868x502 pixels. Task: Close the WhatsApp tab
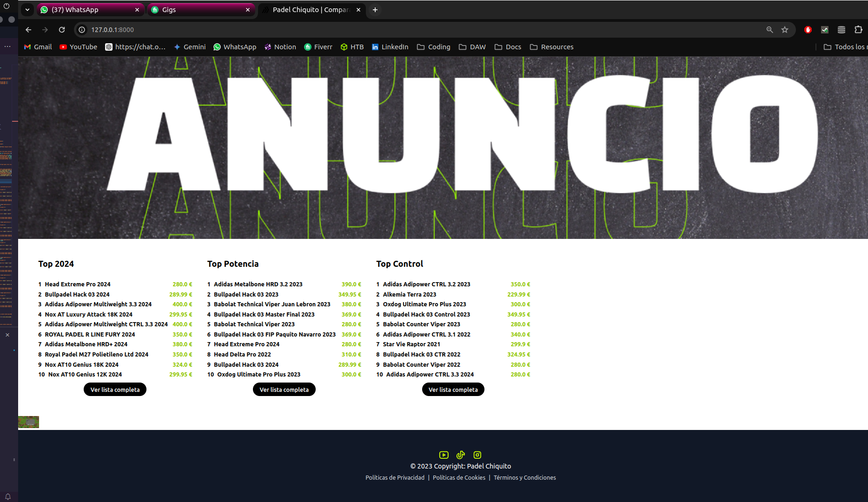[137, 10]
